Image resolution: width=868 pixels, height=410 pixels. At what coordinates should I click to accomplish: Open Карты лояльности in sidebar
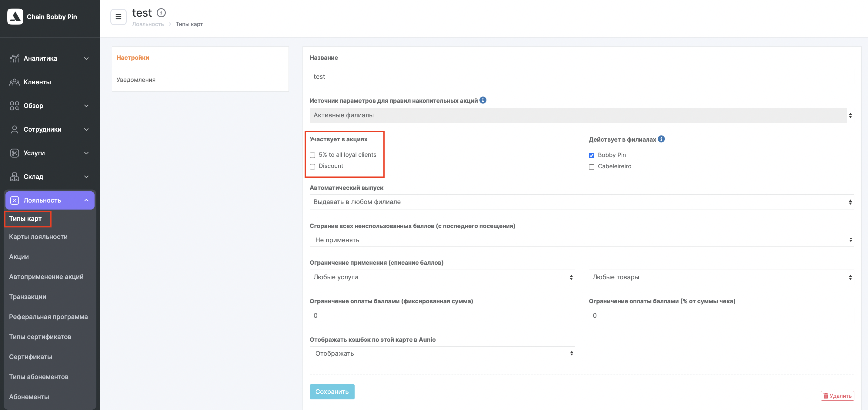(38, 237)
